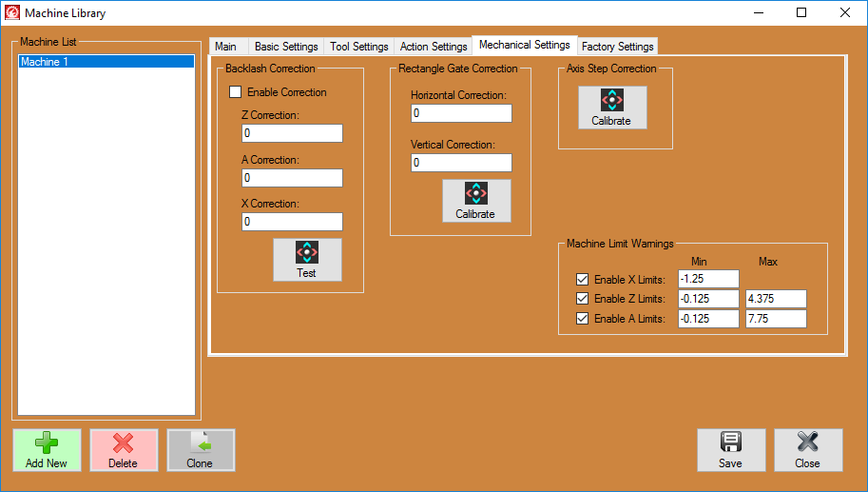The width and height of the screenshot is (868, 492).
Task: Open the Tool Settings tab
Action: pyautogui.click(x=358, y=47)
